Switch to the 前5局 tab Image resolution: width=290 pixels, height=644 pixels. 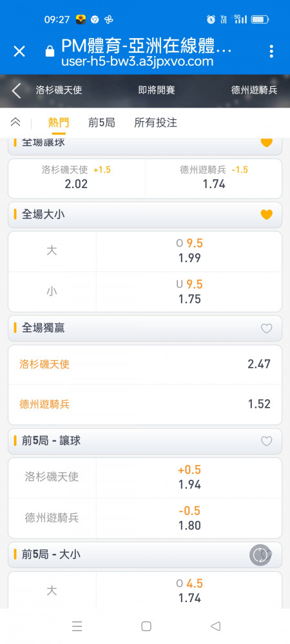pyautogui.click(x=101, y=122)
